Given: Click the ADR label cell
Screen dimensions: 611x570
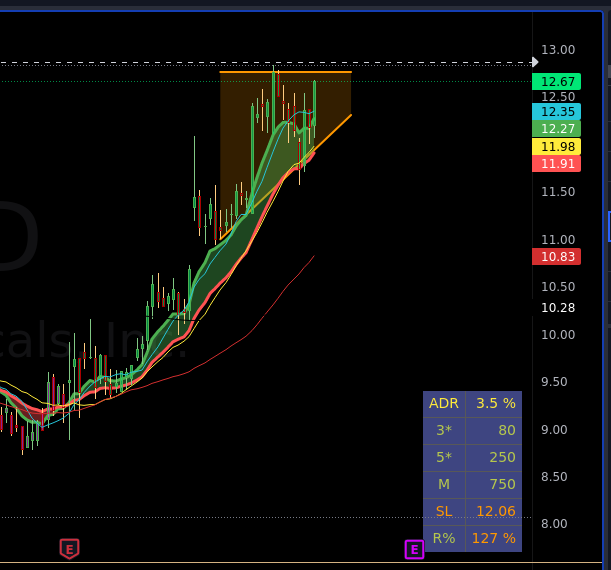Looking at the screenshot, I should point(444,404).
